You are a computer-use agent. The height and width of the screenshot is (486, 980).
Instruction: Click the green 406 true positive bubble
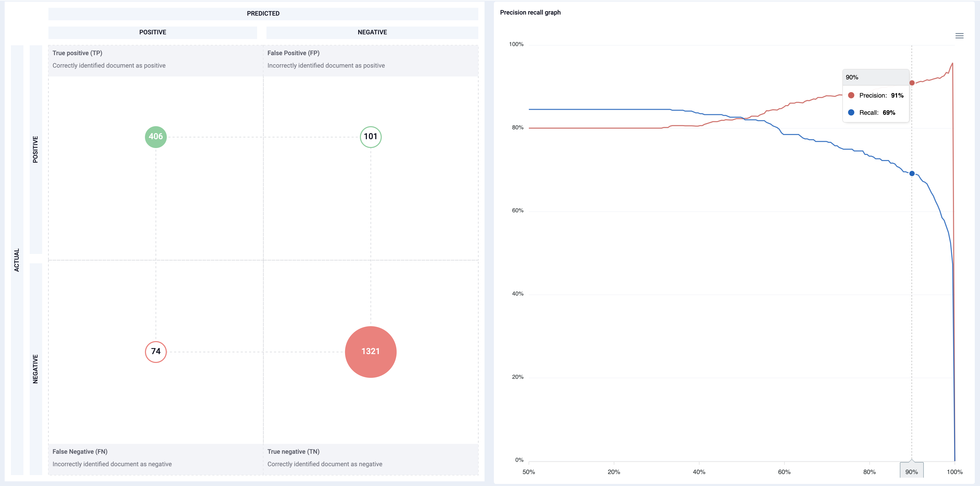click(x=156, y=137)
